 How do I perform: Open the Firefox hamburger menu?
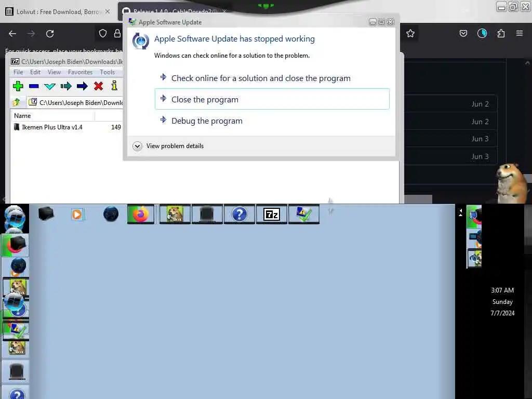(x=520, y=33)
